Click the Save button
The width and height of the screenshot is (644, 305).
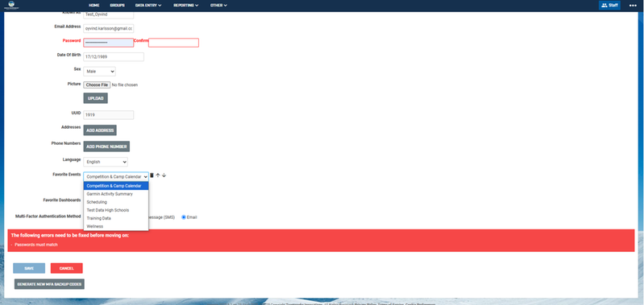click(x=29, y=268)
